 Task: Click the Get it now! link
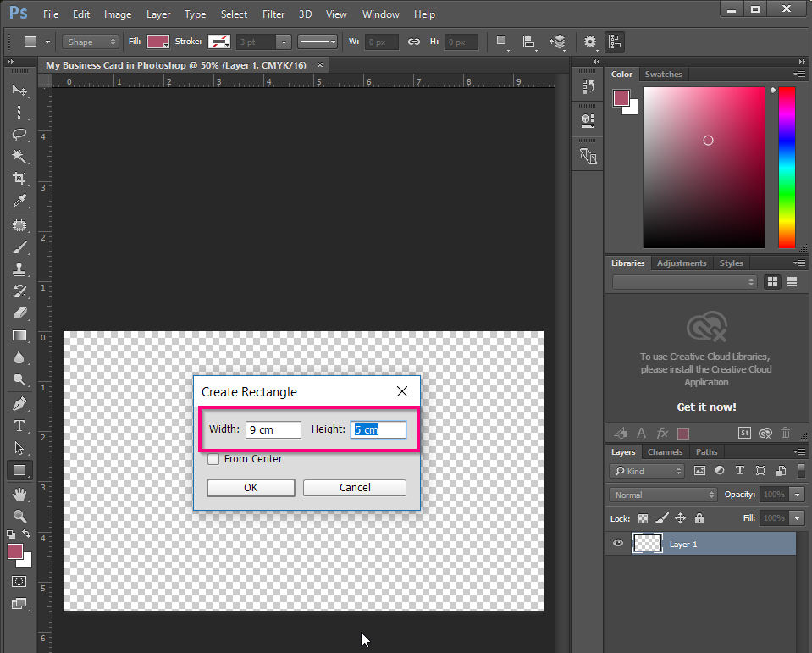(x=706, y=407)
